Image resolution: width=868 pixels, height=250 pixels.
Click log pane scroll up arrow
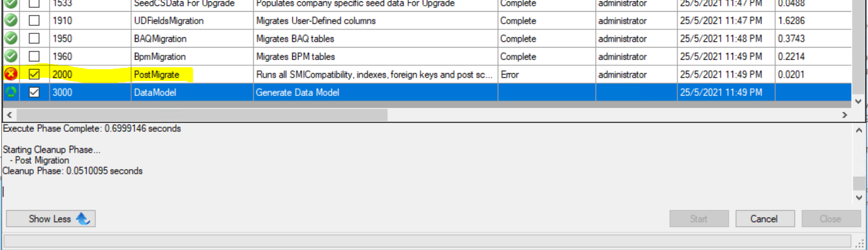click(x=858, y=131)
